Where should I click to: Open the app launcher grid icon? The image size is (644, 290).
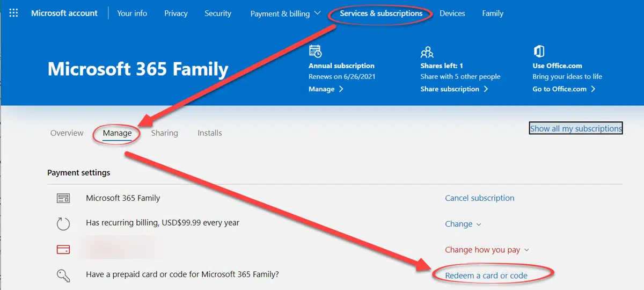(14, 13)
